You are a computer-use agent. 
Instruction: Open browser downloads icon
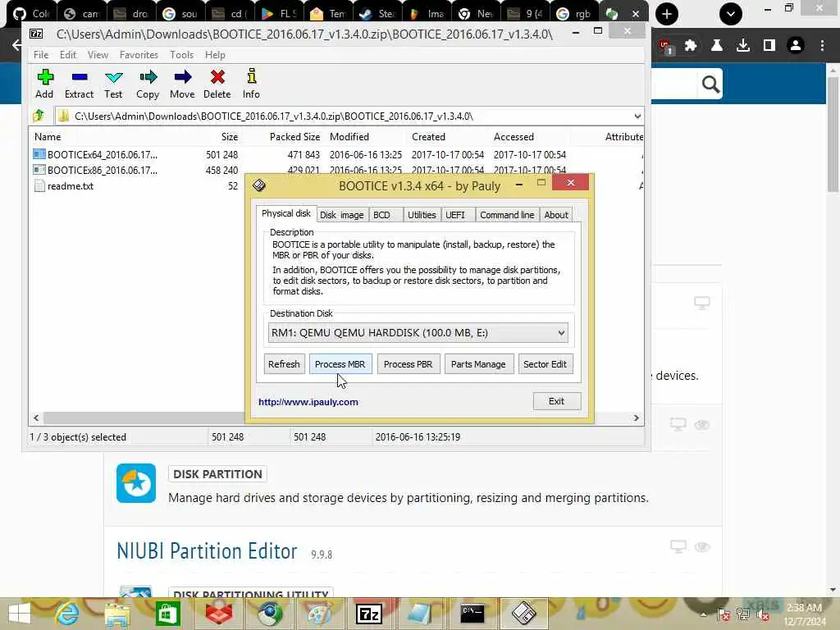[743, 46]
